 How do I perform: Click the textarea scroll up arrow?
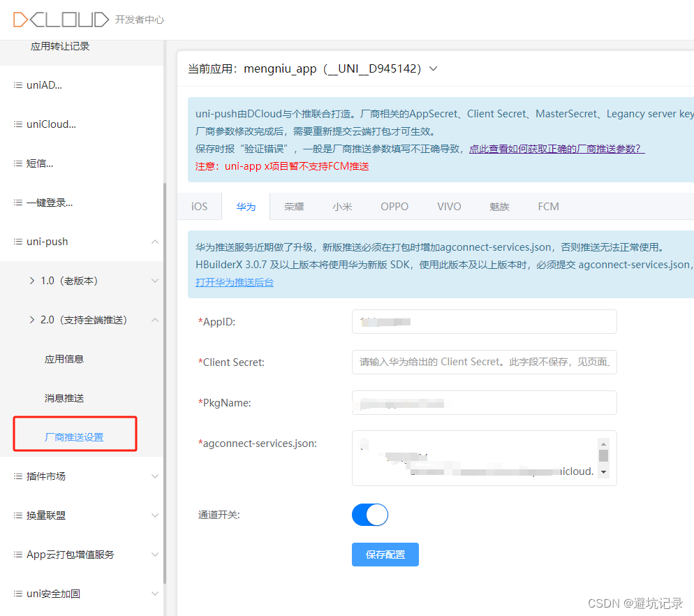coord(603,443)
